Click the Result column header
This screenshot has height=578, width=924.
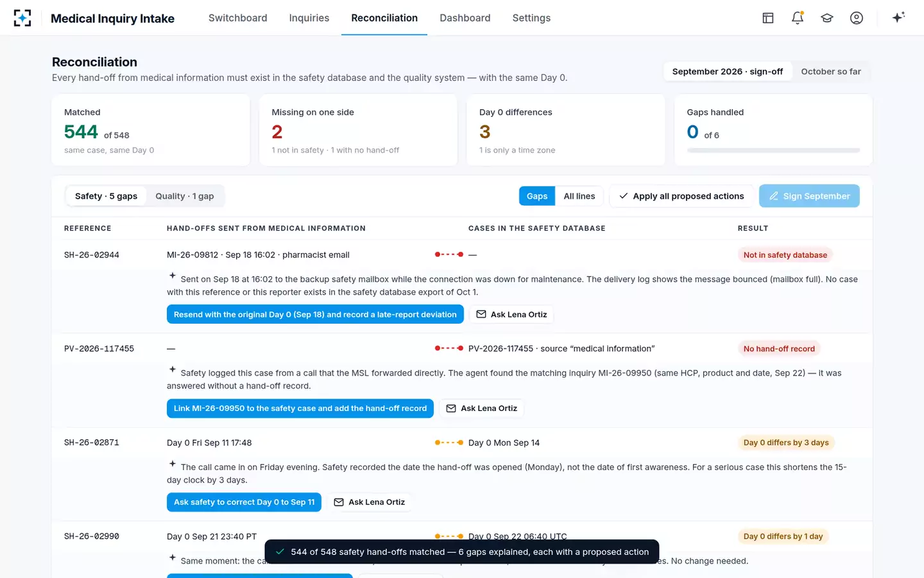753,229
